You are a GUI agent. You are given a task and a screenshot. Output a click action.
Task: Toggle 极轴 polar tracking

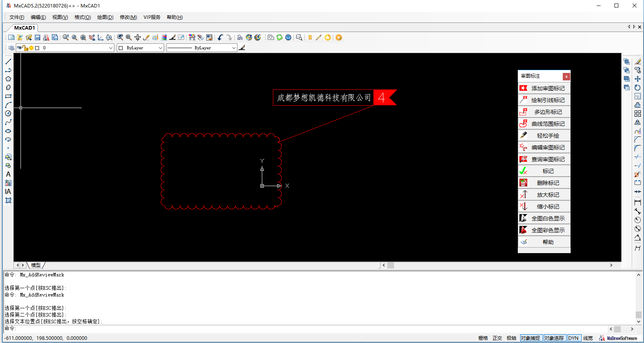point(511,338)
